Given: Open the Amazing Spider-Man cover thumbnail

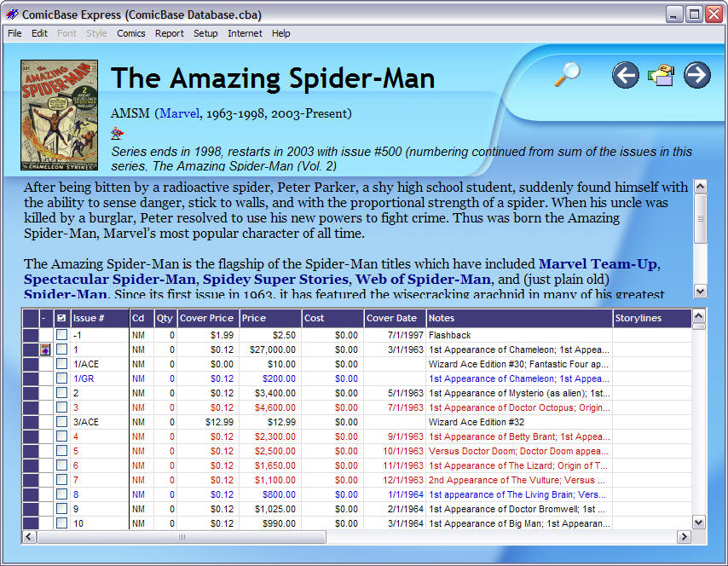Looking at the screenshot, I should coord(59,114).
